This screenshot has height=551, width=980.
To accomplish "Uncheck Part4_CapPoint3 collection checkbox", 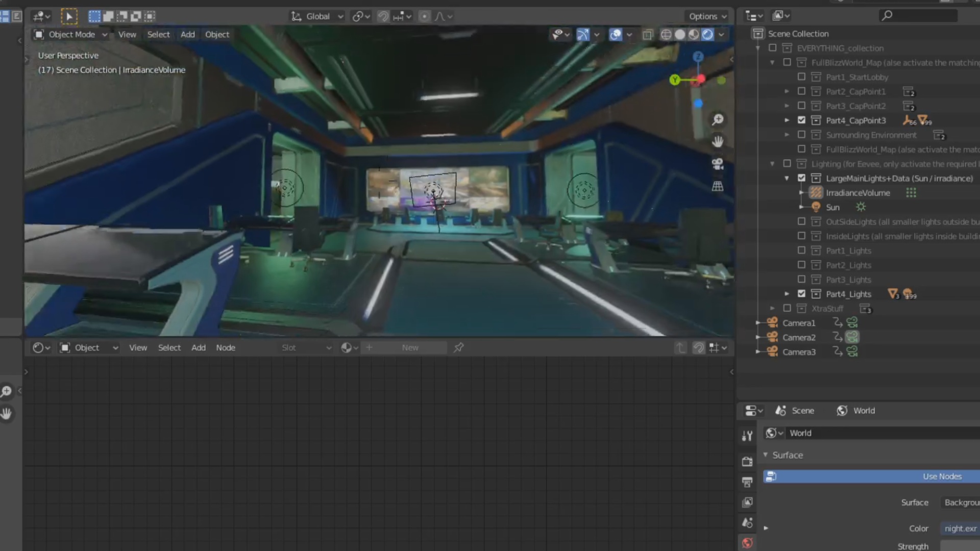I will coord(801,120).
